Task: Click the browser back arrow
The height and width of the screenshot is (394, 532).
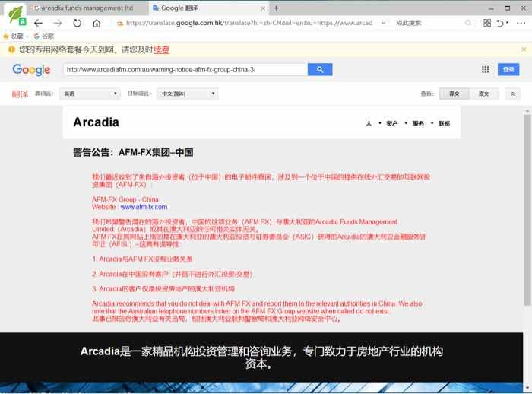Action: pos(38,23)
